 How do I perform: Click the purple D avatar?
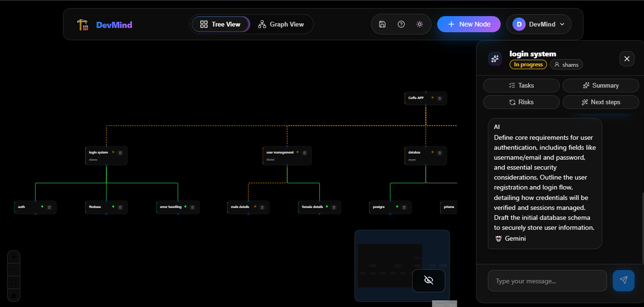[x=519, y=24]
